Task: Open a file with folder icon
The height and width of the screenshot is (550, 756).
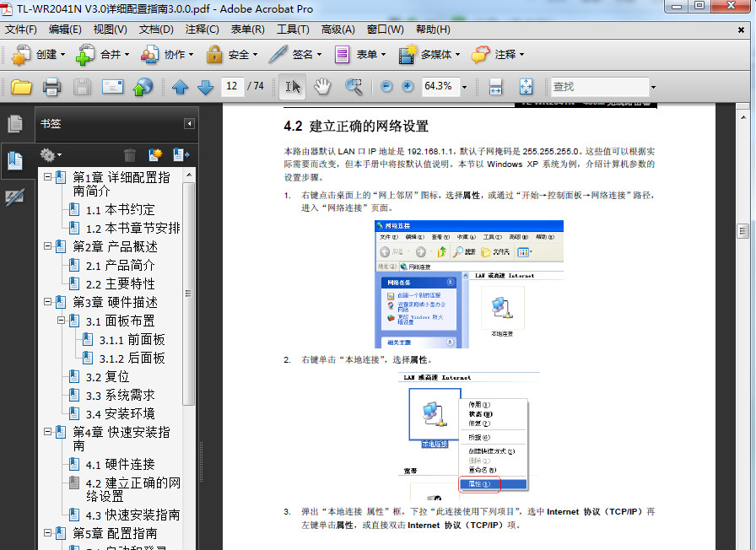Action: (x=21, y=87)
